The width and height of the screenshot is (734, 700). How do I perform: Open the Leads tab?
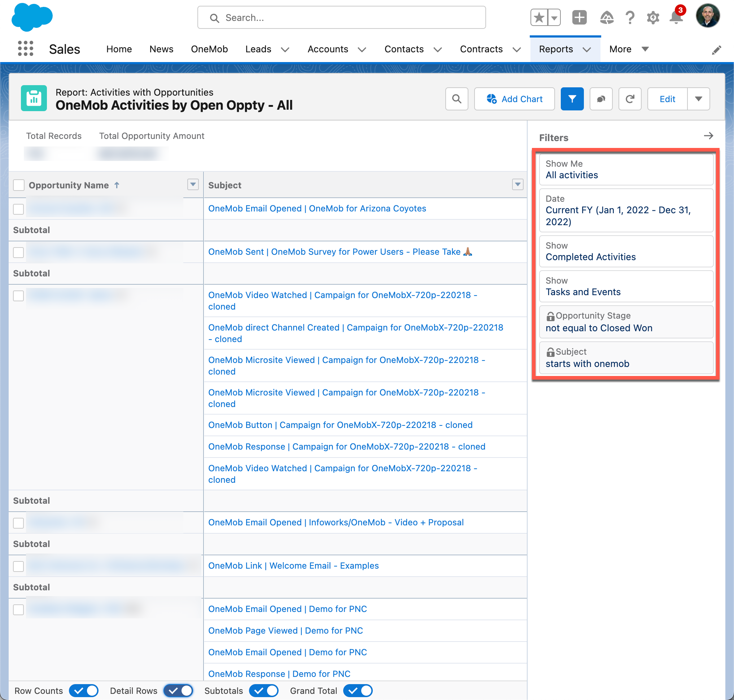(x=258, y=49)
